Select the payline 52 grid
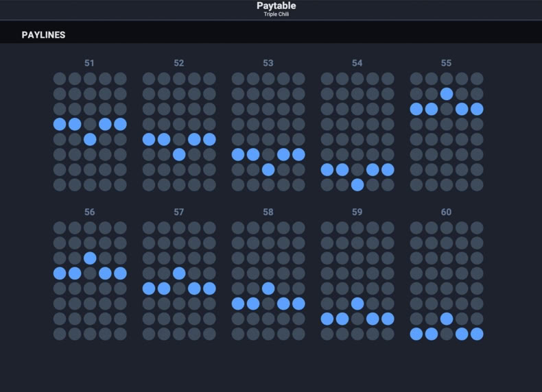This screenshot has height=392, width=542. pos(179,132)
